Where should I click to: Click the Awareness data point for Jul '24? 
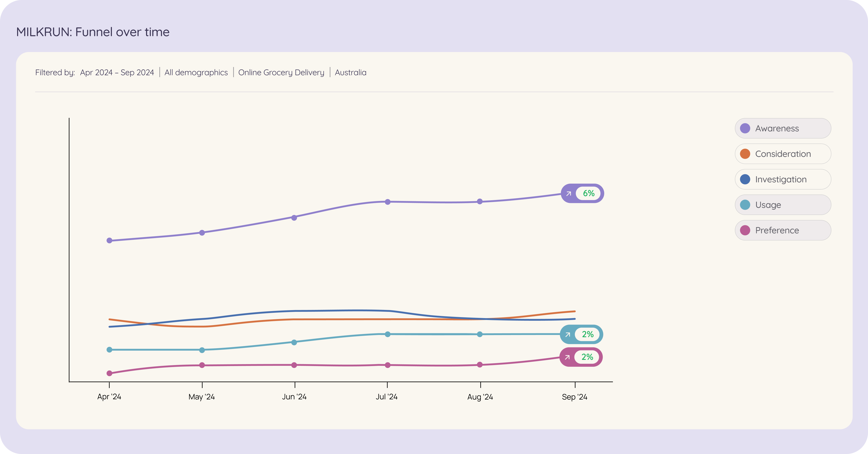pyautogui.click(x=387, y=202)
